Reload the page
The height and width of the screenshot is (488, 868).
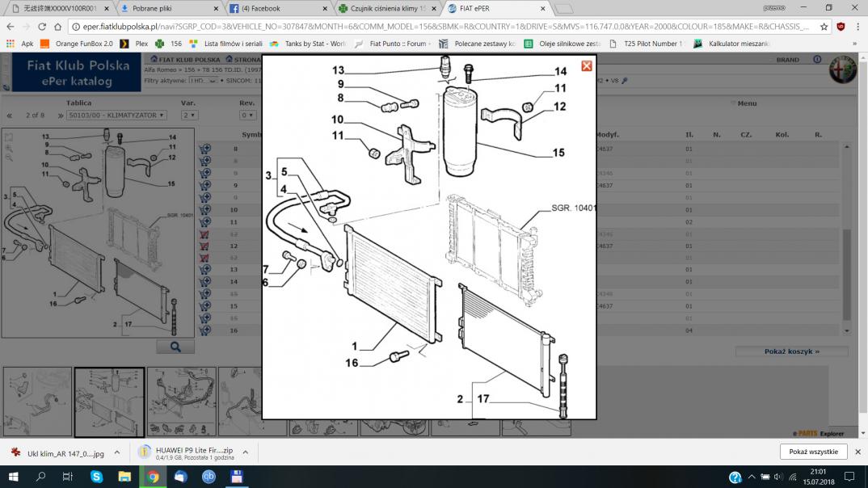point(42,27)
